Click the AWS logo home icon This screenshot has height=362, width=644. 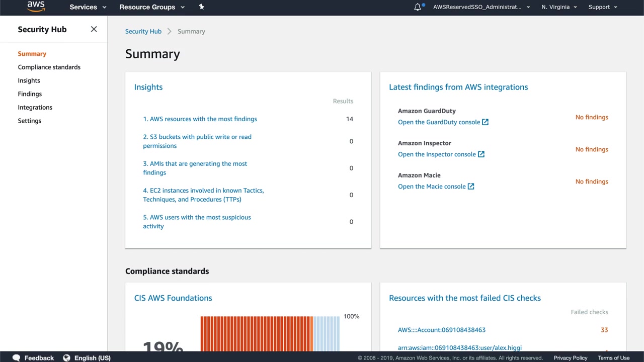click(x=36, y=7)
